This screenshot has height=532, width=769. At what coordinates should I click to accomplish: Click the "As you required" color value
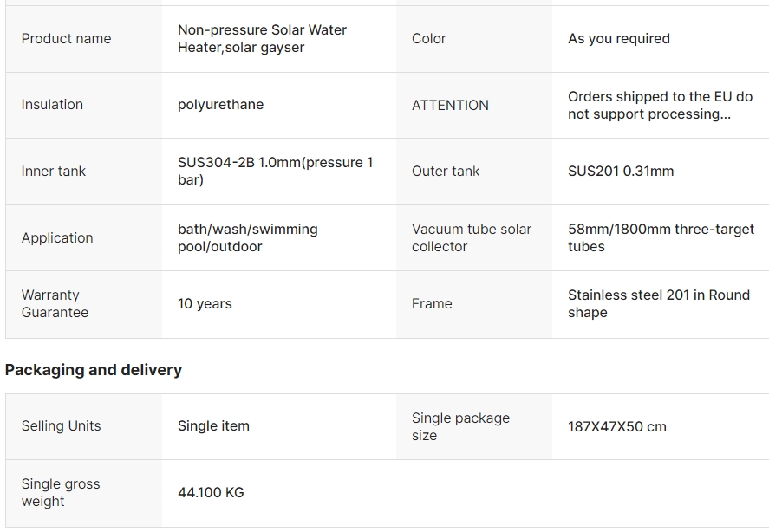click(618, 38)
